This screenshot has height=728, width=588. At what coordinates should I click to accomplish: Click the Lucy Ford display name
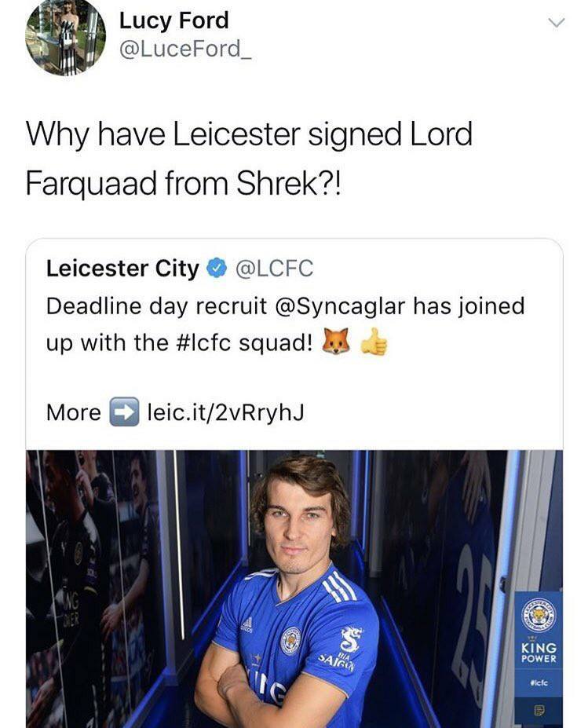click(174, 21)
